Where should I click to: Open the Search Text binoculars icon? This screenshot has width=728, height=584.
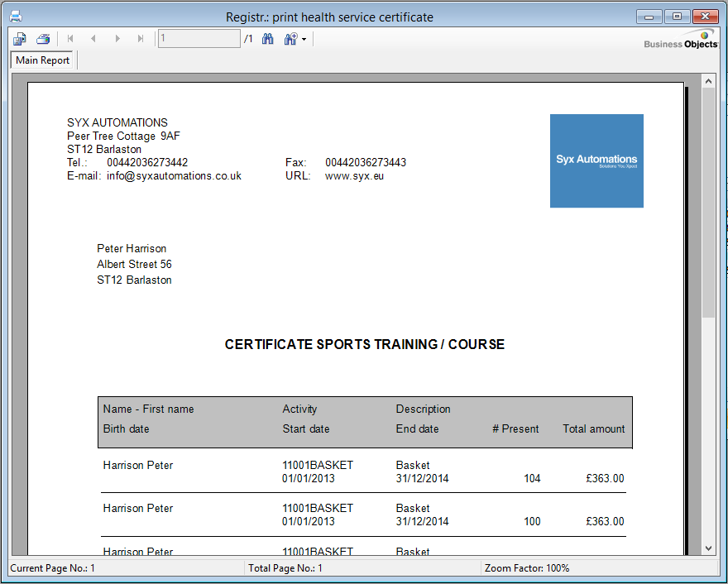[x=267, y=39]
